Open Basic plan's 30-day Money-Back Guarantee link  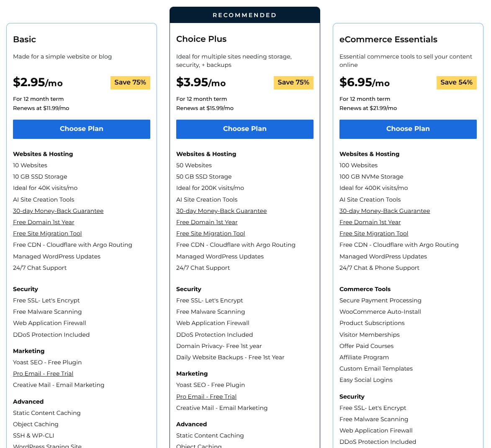pyautogui.click(x=58, y=211)
